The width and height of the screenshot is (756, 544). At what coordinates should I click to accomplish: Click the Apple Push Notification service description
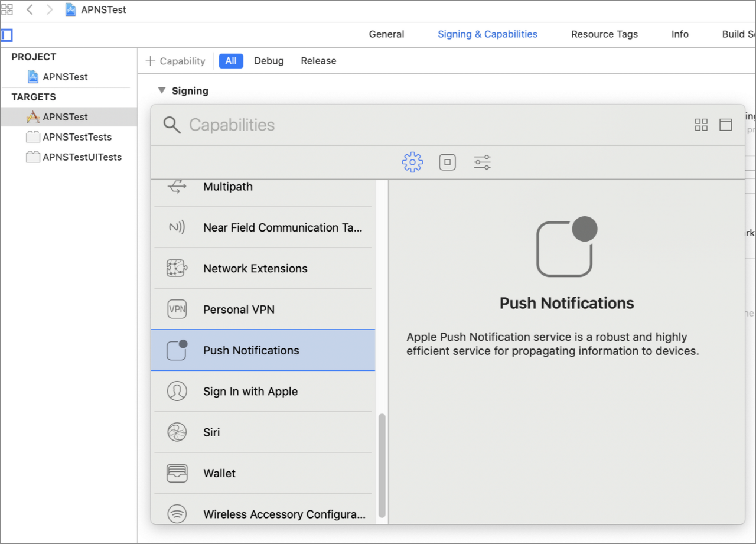(553, 344)
